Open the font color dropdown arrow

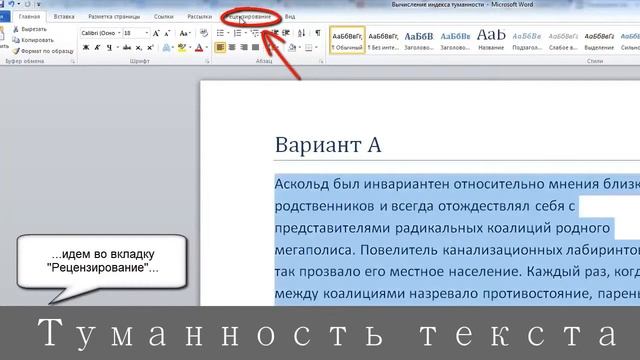click(x=207, y=48)
